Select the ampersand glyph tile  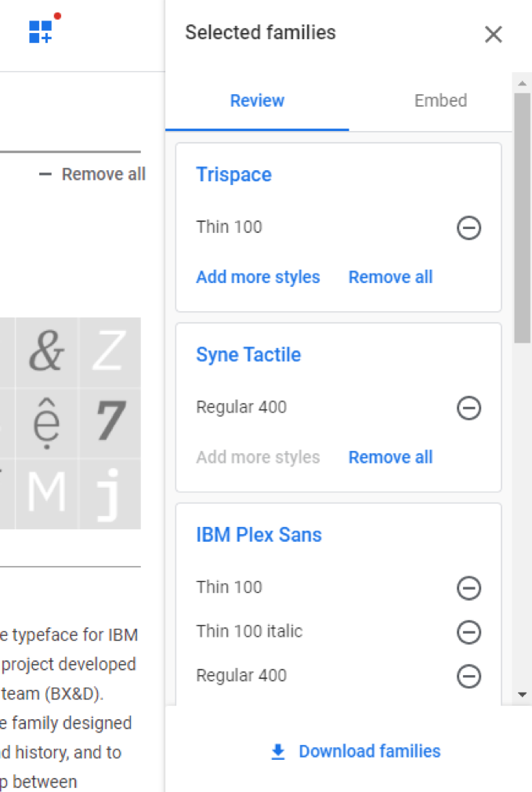tap(46, 351)
